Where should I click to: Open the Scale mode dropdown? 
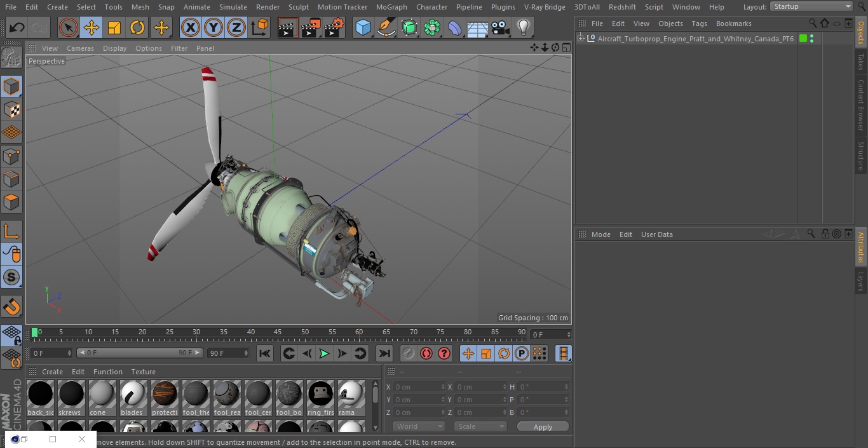pos(481,426)
